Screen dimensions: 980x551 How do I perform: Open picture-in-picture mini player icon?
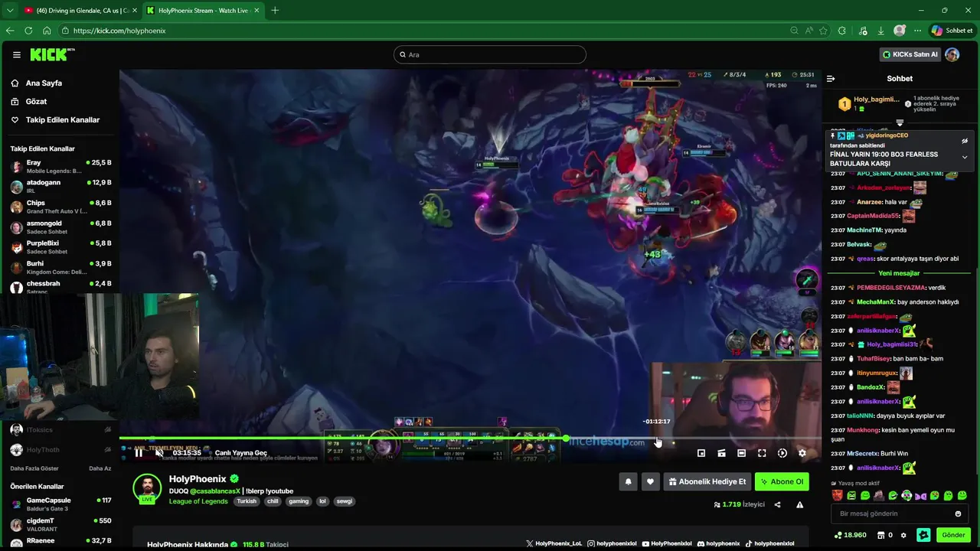coord(701,453)
